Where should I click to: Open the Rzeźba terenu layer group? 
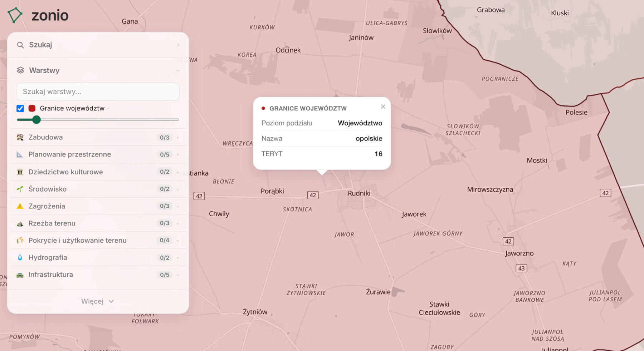[98, 223]
